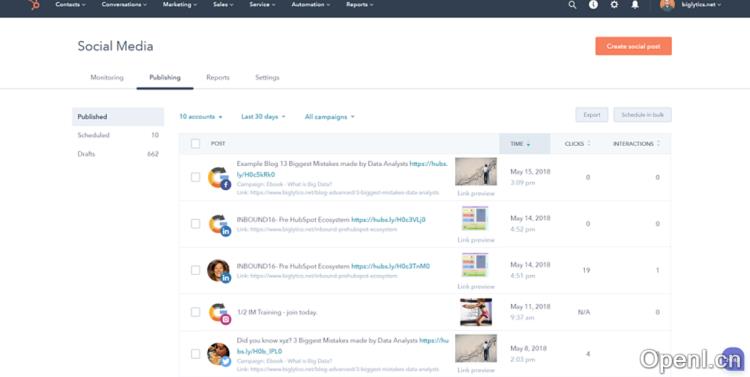
Task: Select Drafts in the sidebar
Action: [x=118, y=154]
